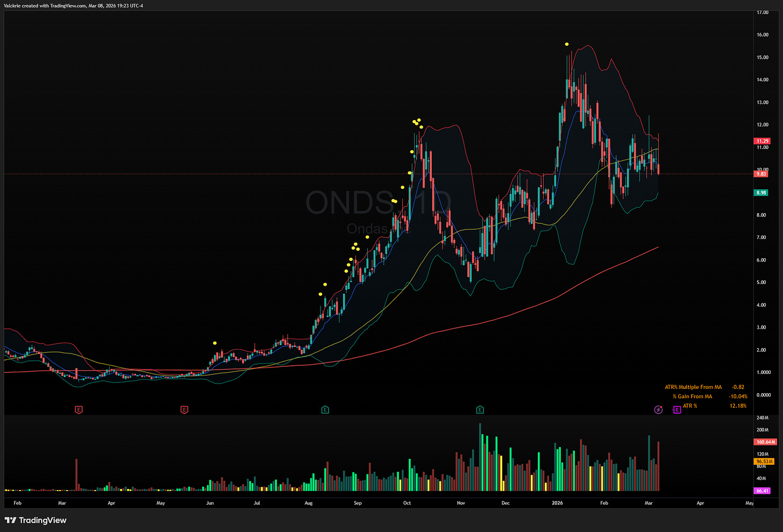
Task: Click the 14.00 tick on the price axis
Action: [762, 80]
